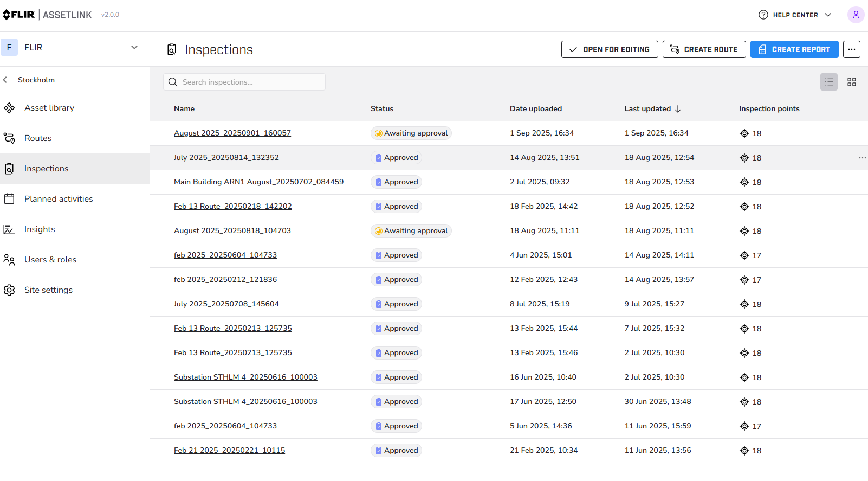This screenshot has width=868, height=481.
Task: Open Planned activities calendar icon
Action: (9, 199)
